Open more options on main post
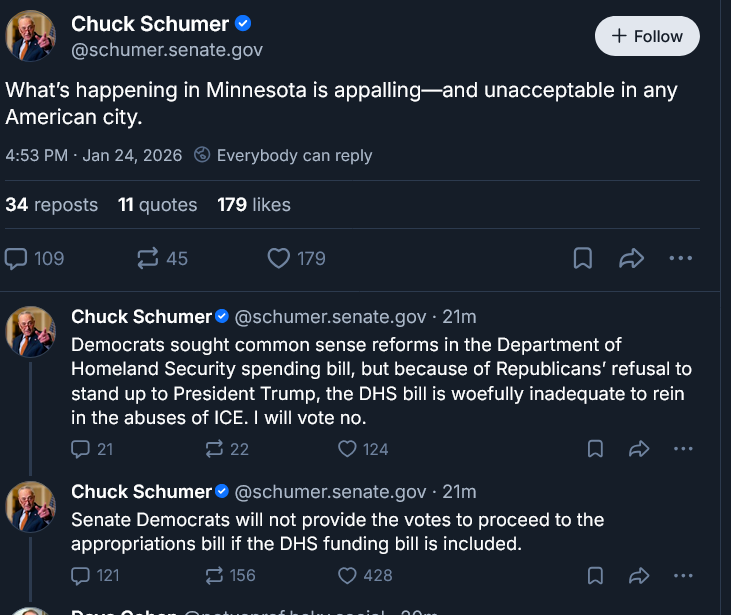Screen dimensions: 731x615 click(681, 258)
